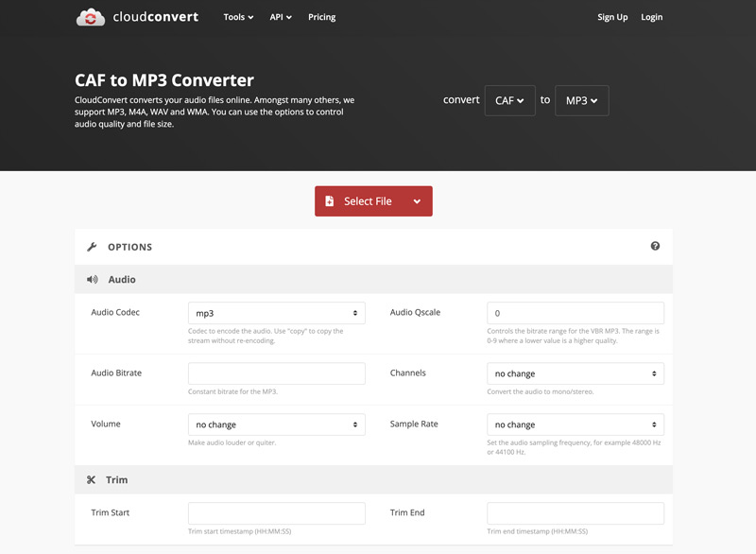Click the CloudConvert logo icon
Image resolution: width=756 pixels, height=554 pixels.
[x=91, y=17]
